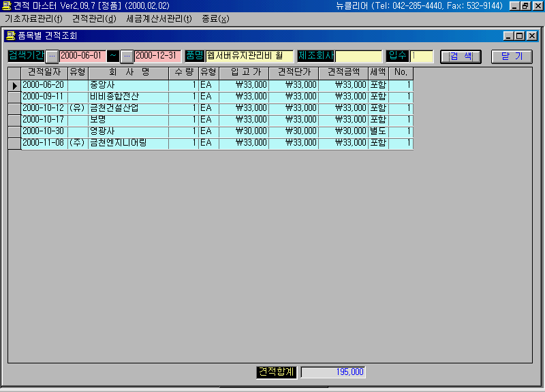Screen dimensions: 545x392
Task: Click date cell 2000-11-08
Action: click(x=44, y=143)
